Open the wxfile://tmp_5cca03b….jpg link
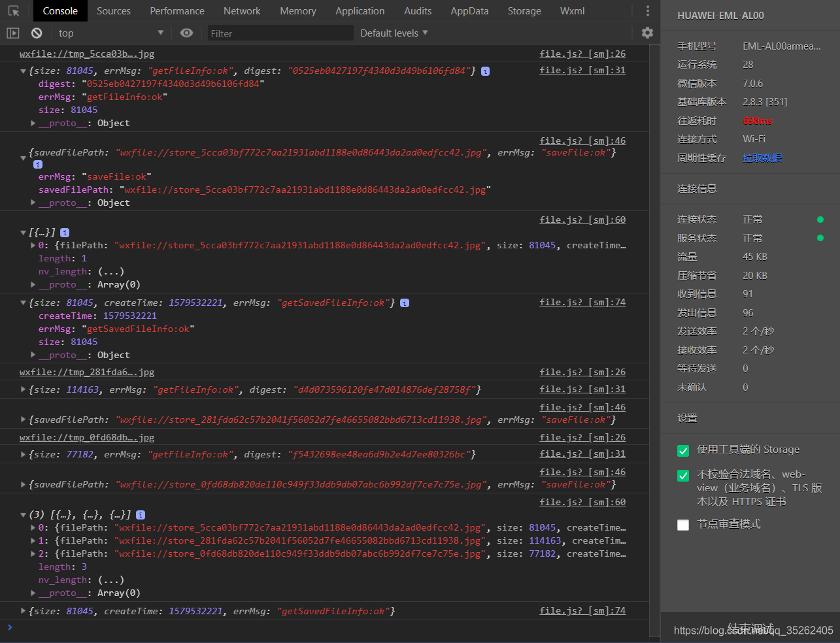Viewport: 840px width, 643px height. point(87,54)
